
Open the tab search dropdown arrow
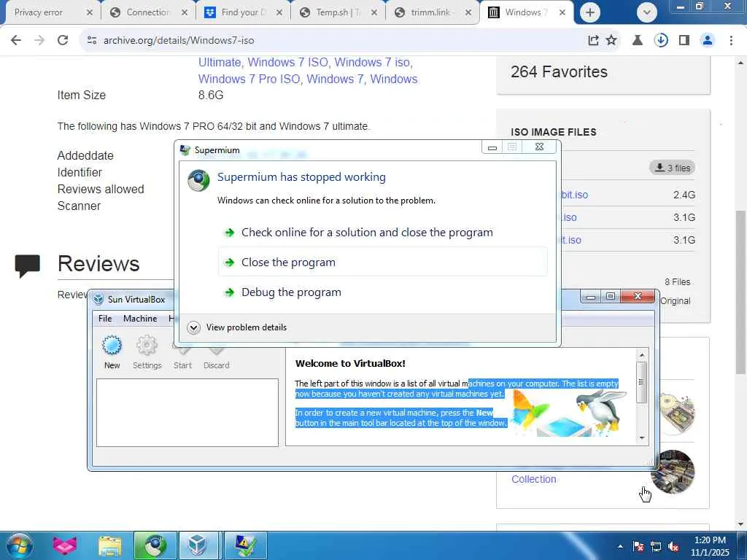646,12
